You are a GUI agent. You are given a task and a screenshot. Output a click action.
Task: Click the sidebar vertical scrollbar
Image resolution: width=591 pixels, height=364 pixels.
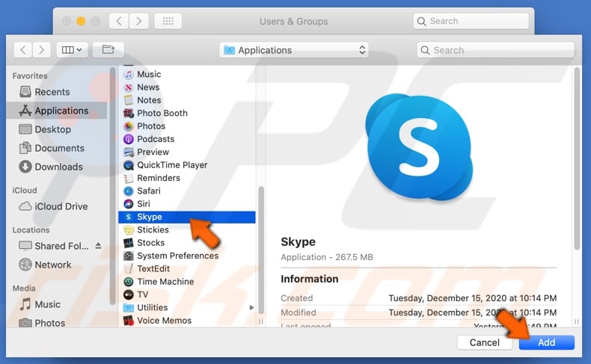[x=112, y=186]
